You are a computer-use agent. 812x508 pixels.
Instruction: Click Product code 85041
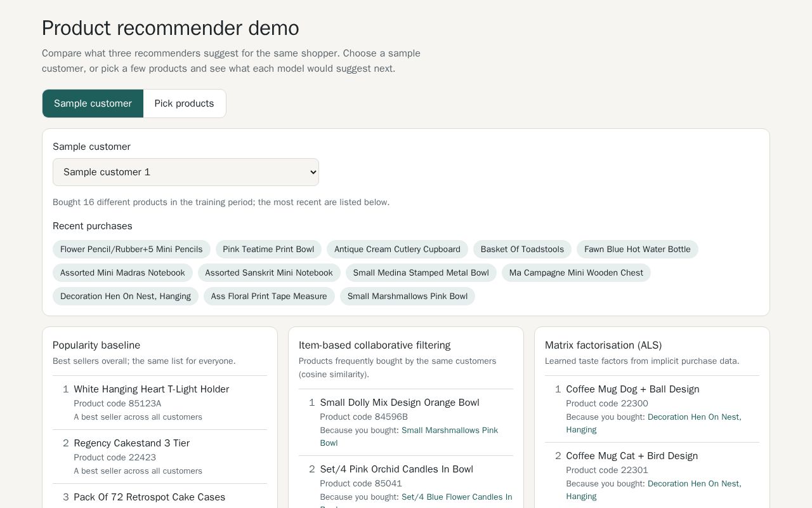(x=361, y=484)
